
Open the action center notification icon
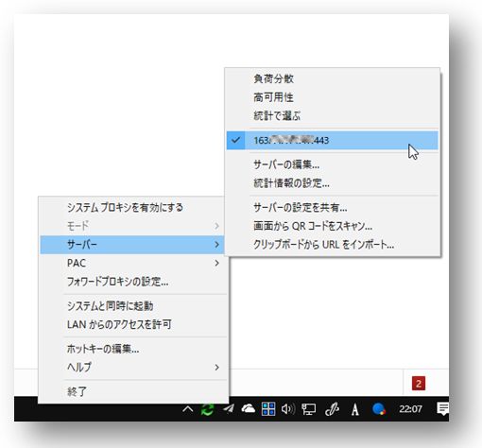point(442,409)
